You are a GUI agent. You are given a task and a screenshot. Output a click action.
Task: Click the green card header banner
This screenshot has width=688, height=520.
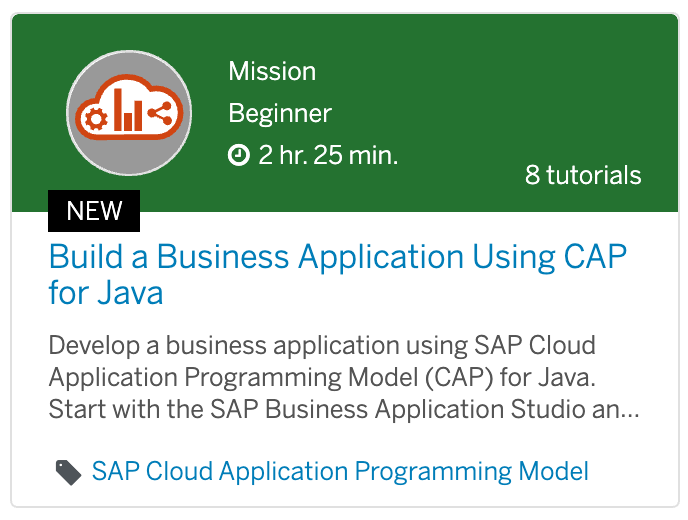[345, 113]
